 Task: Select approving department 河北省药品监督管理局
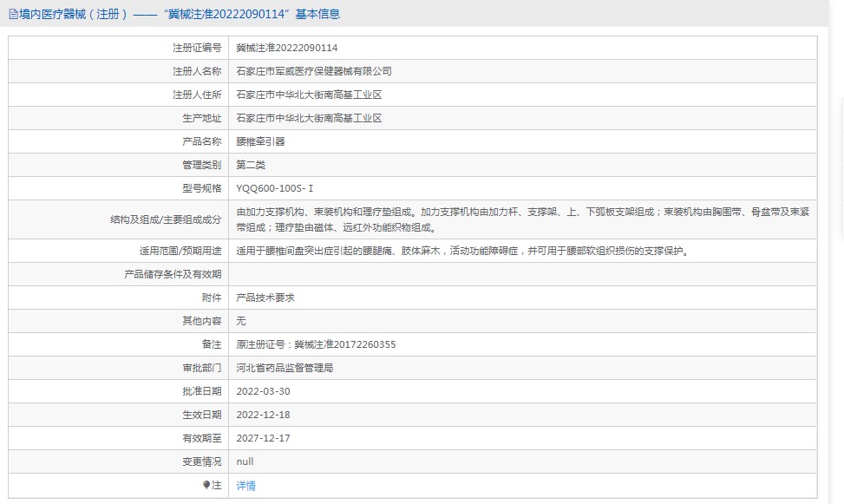point(285,368)
